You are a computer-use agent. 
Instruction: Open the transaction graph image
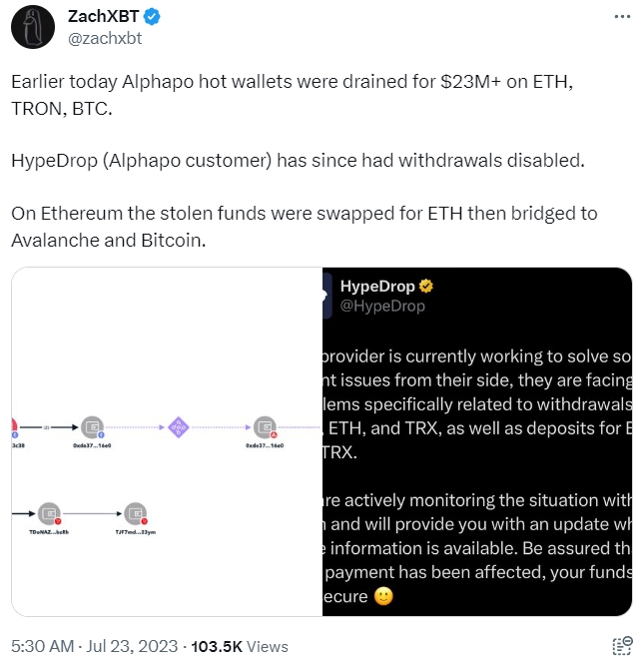click(x=167, y=441)
